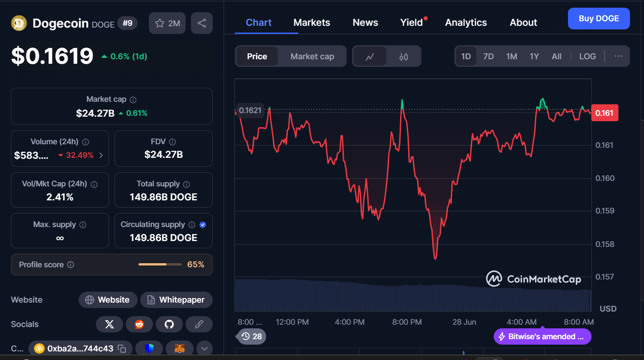Show info icon for Total supply
Viewport: 644px width, 360px height.
(x=186, y=184)
